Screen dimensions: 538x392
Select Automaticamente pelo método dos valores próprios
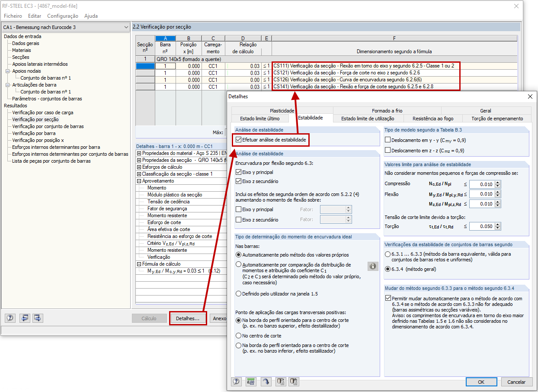point(239,255)
